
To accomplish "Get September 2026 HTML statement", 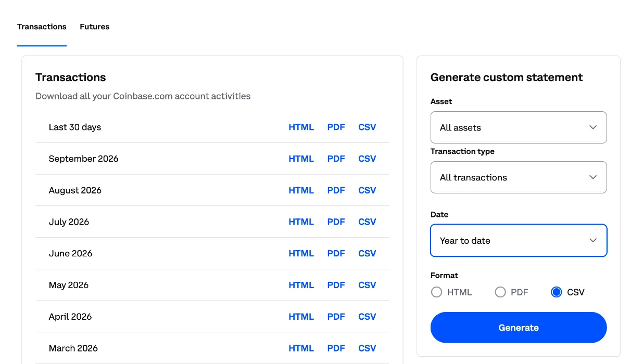I will pos(301,159).
